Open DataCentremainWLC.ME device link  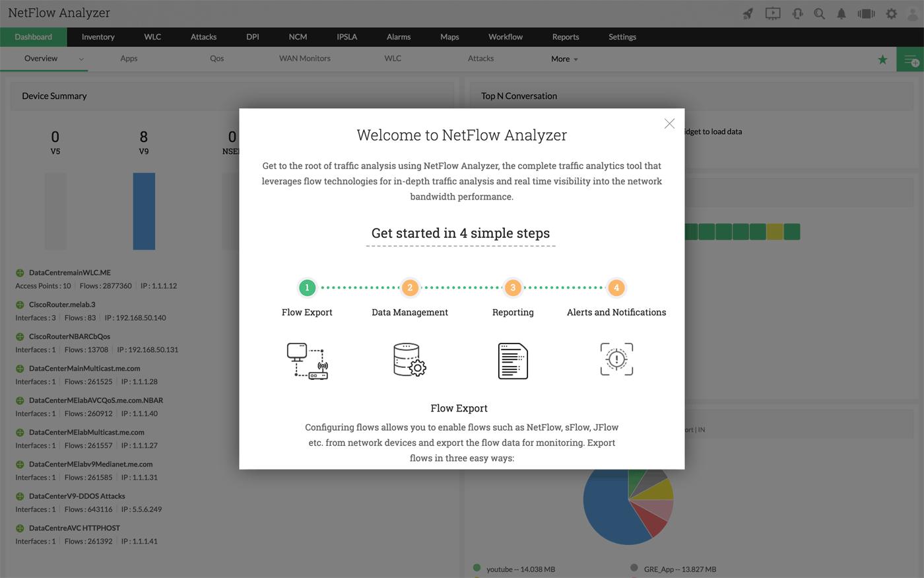click(69, 273)
